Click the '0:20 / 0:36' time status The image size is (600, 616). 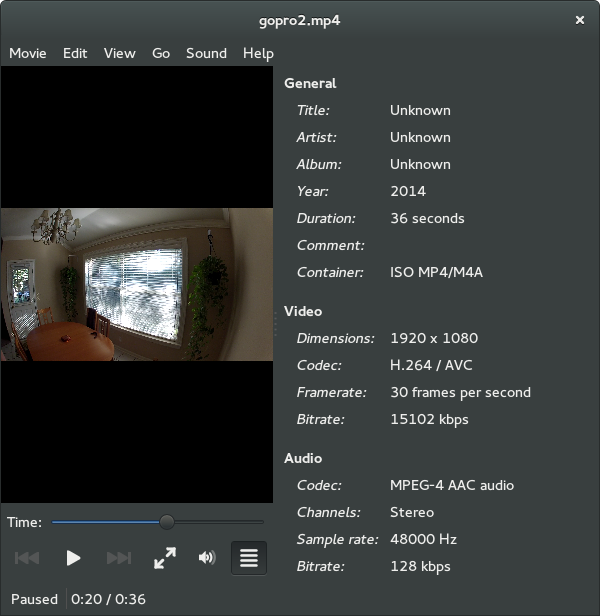pyautogui.click(x=108, y=599)
